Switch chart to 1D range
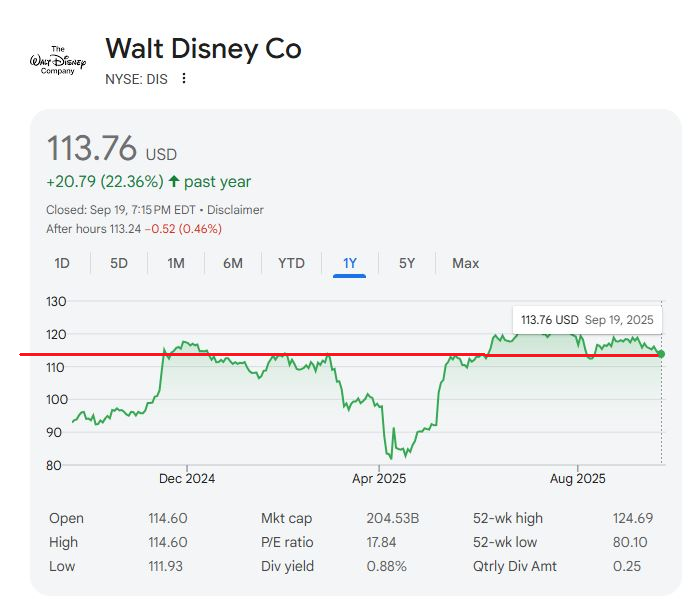This screenshot has width=689, height=613. pos(62,263)
